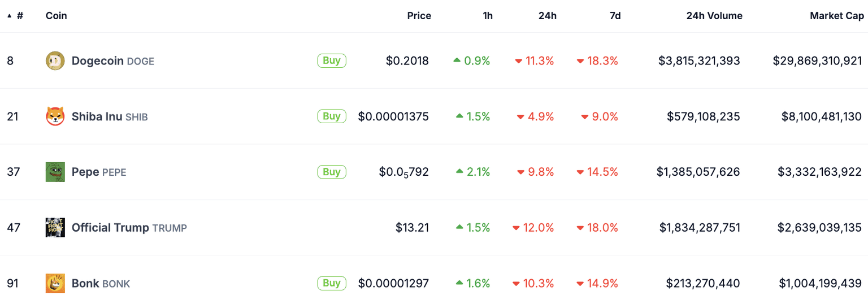Click the Bonk coin logo icon

55,283
